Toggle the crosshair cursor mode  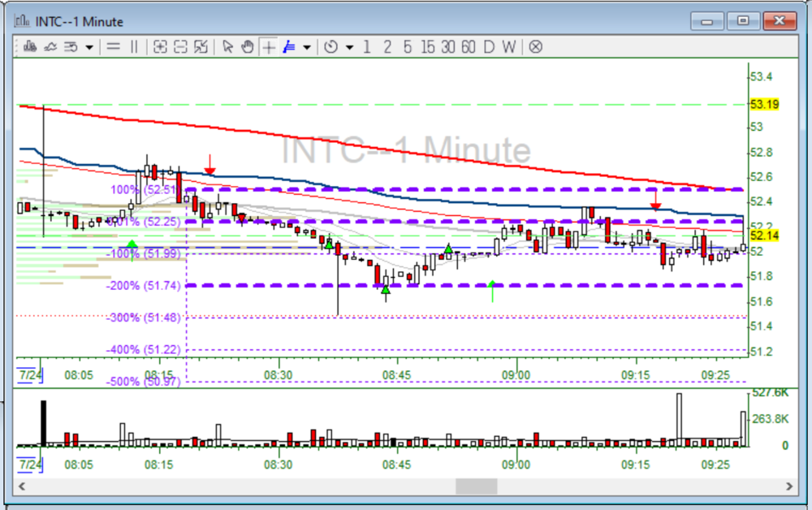pos(268,47)
